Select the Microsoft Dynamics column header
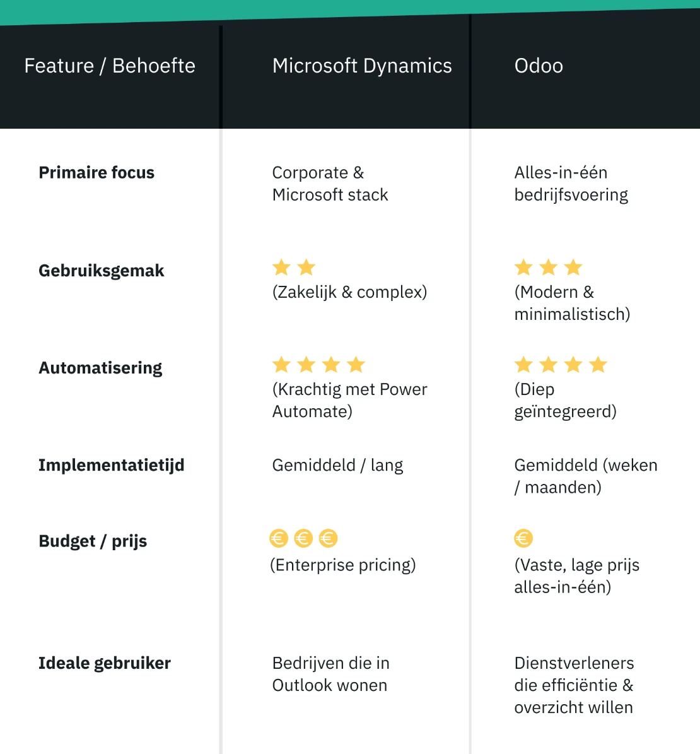This screenshot has height=754, width=700. pos(362,66)
